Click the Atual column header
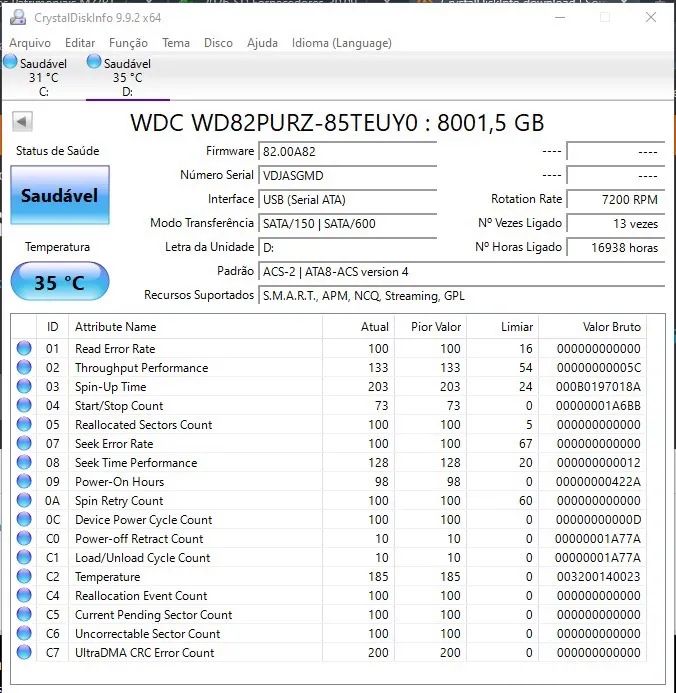The height and width of the screenshot is (693, 676). pos(358,327)
